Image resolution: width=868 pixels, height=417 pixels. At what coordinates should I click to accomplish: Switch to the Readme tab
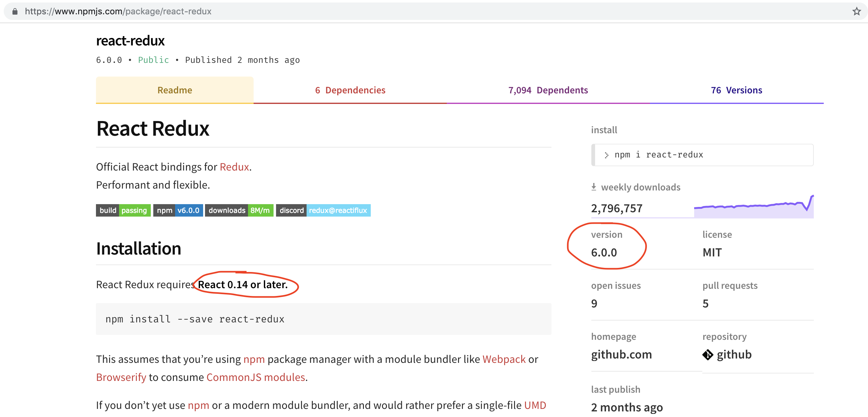pyautogui.click(x=174, y=90)
